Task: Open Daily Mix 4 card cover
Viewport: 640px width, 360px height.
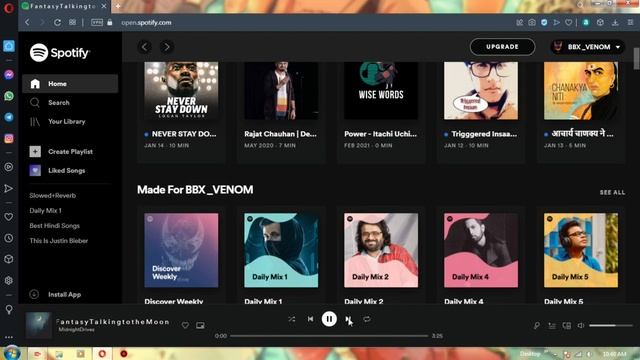Action: pyautogui.click(x=481, y=250)
